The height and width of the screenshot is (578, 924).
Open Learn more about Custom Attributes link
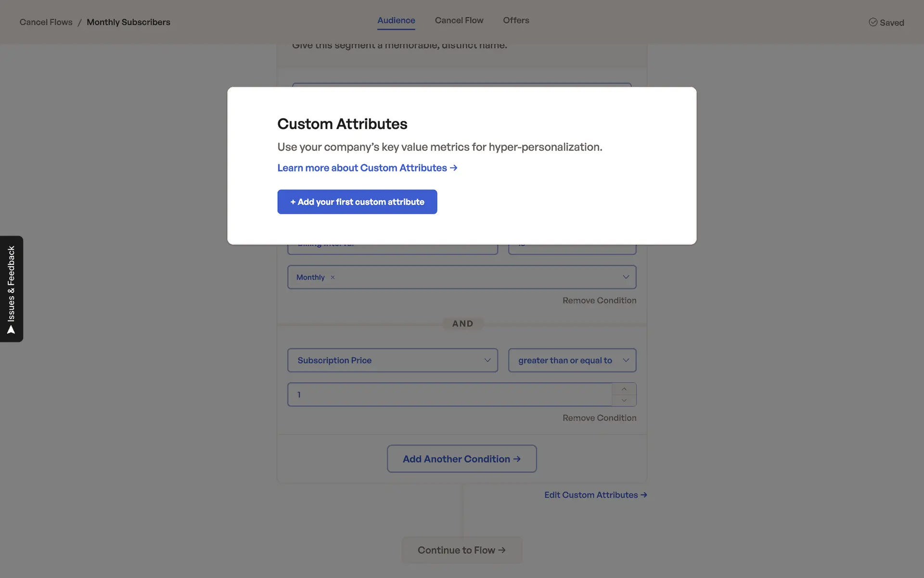point(367,168)
